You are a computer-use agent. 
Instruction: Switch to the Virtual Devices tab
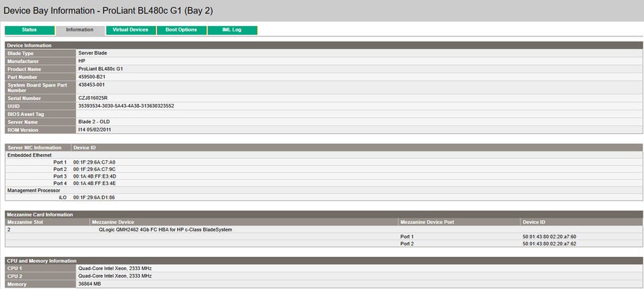coord(131,30)
